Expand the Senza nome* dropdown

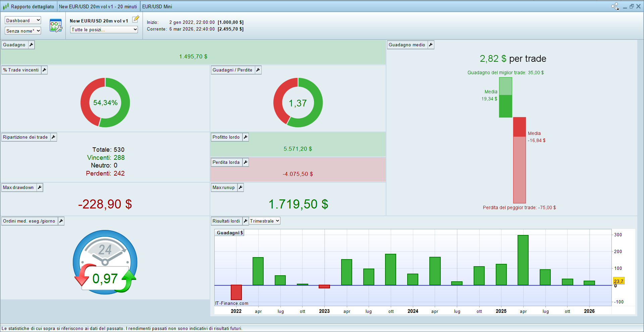[x=23, y=31]
